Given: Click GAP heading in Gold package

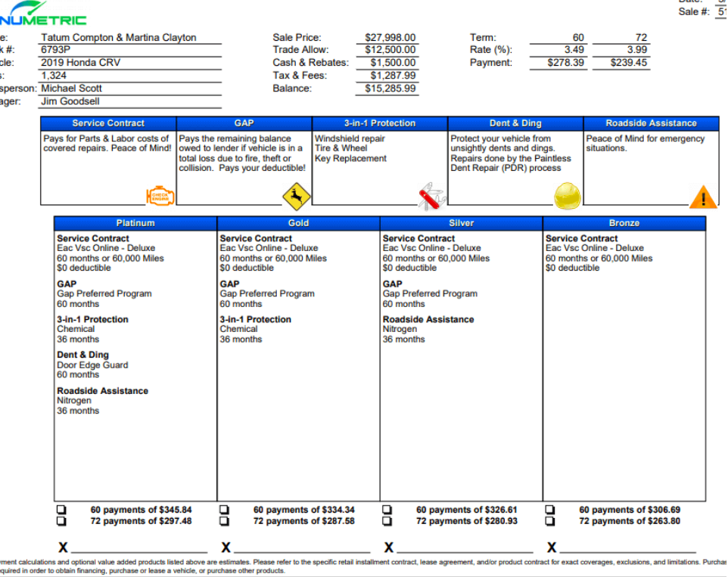Looking at the screenshot, I should pos(229,284).
